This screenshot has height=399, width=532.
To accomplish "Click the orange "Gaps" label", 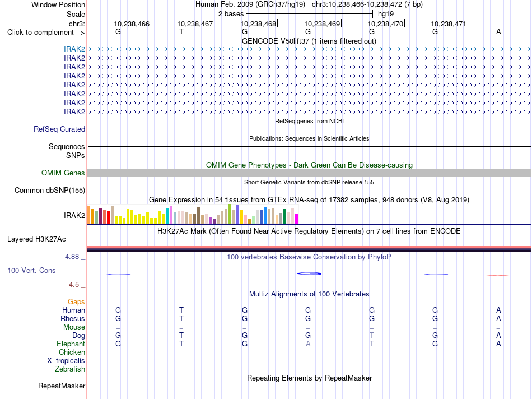I will tap(76, 302).
